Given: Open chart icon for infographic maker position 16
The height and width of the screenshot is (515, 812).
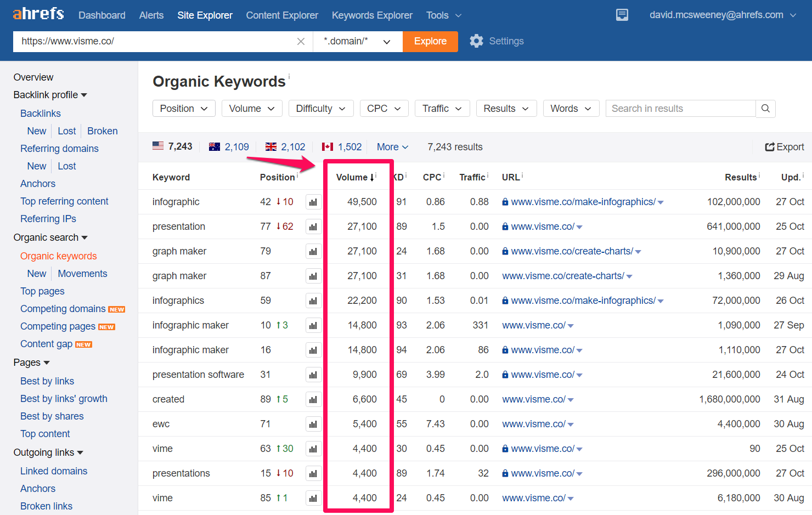Looking at the screenshot, I should 313,350.
